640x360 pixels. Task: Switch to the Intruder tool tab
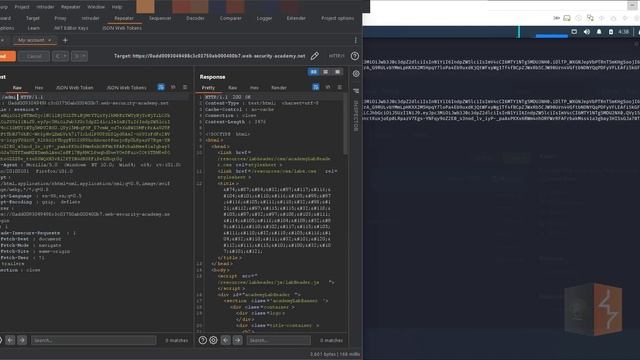[90, 18]
